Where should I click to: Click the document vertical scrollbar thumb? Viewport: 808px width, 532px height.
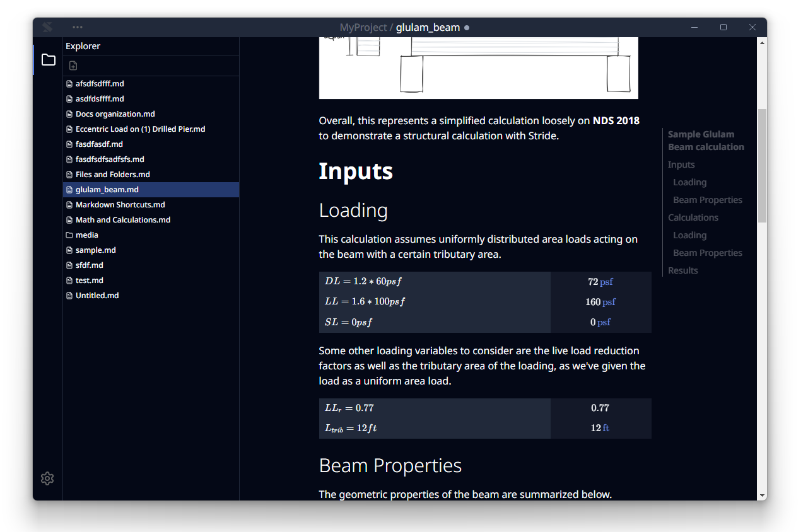point(762,165)
